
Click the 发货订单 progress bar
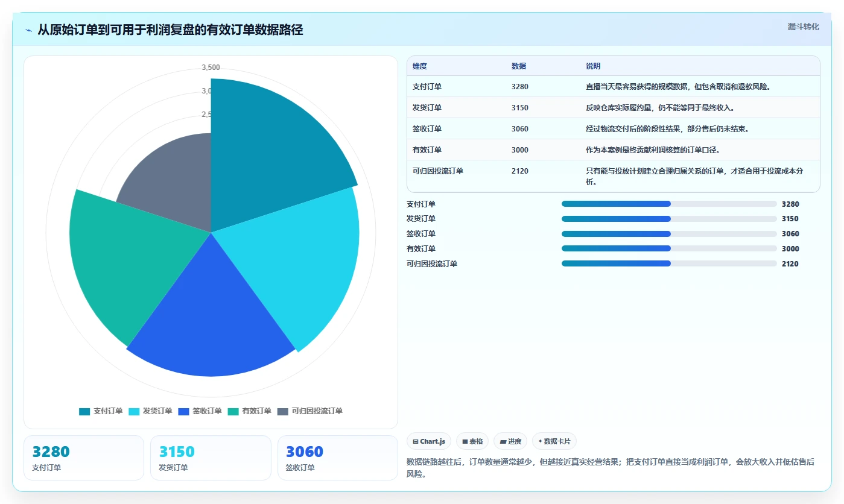point(669,219)
